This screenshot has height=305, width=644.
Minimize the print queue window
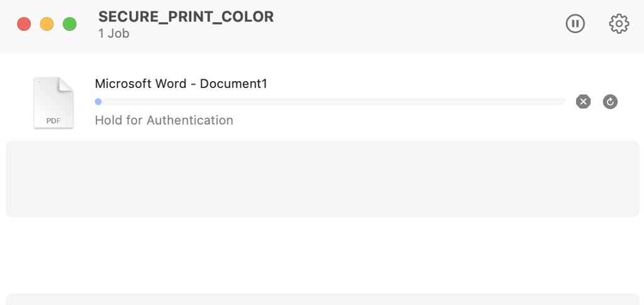(x=47, y=25)
